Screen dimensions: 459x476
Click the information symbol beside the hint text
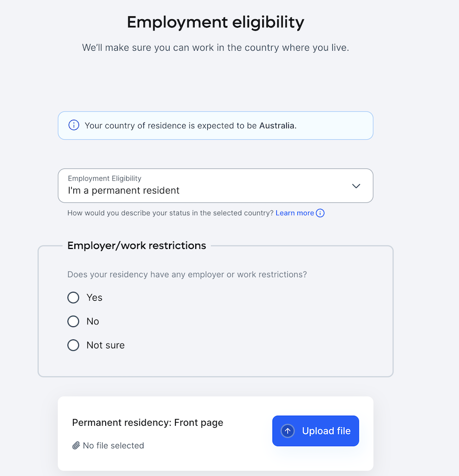[x=320, y=213]
